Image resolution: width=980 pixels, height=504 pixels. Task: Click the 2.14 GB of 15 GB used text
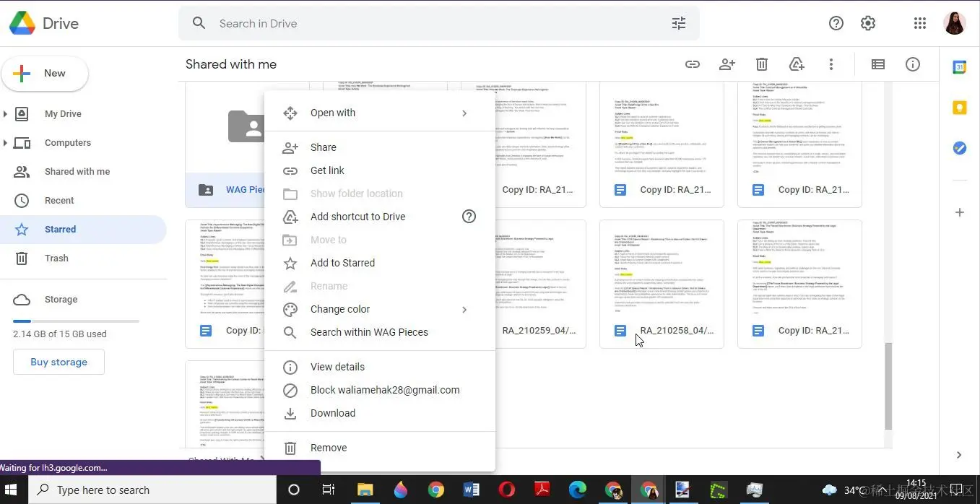tap(60, 334)
